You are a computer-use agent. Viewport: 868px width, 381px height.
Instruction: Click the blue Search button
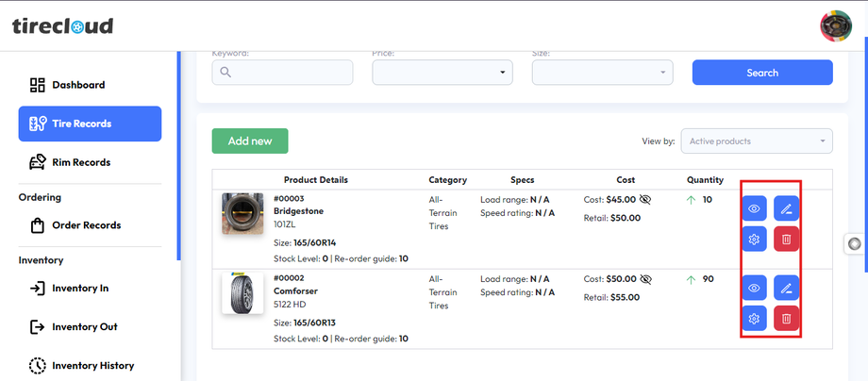tap(762, 73)
